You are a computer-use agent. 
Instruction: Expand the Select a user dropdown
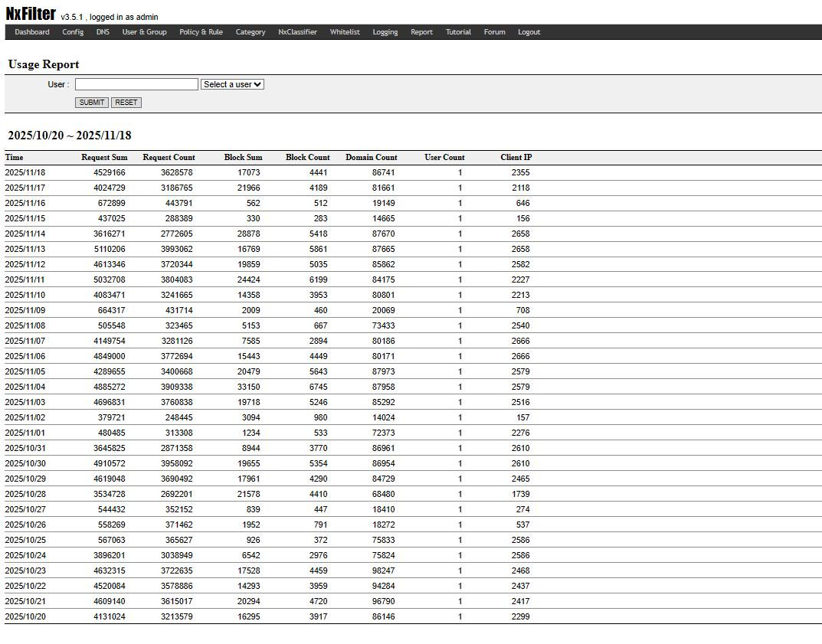(x=232, y=84)
